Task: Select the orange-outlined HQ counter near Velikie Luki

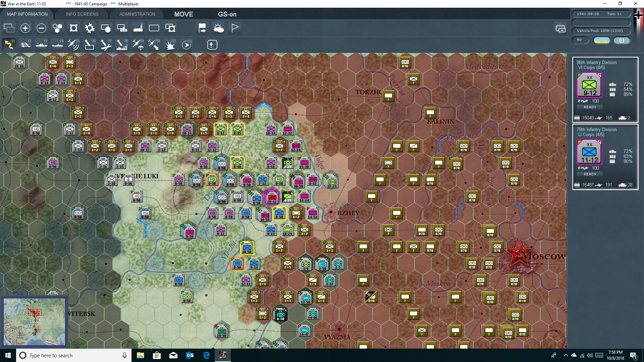Action: (x=212, y=180)
